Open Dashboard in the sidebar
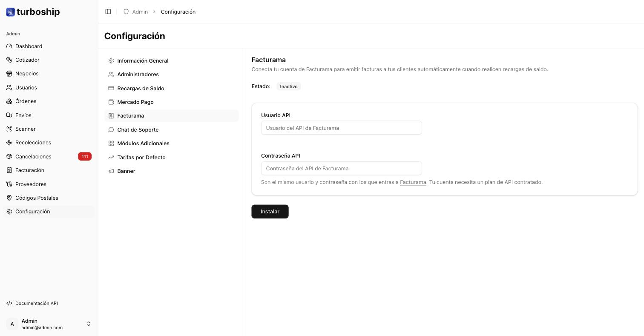This screenshot has height=336, width=644. click(x=49, y=46)
